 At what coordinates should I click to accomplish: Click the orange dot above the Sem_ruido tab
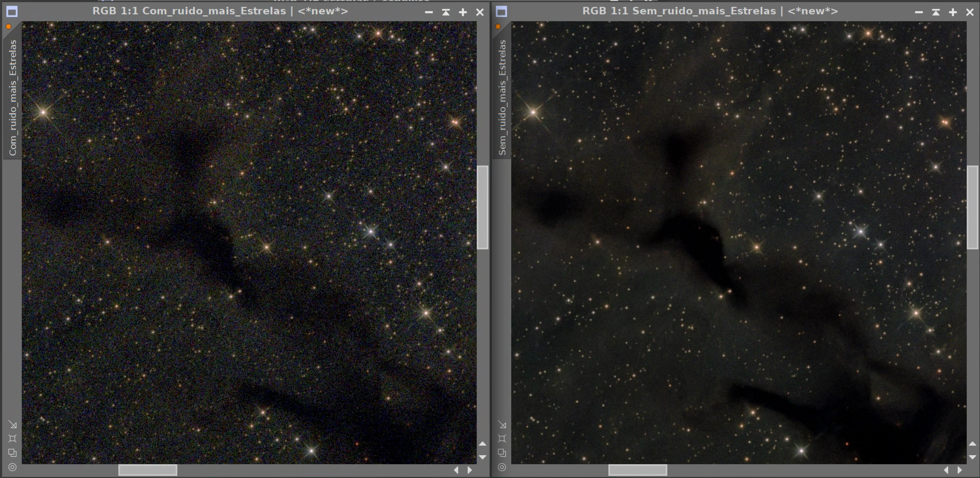(498, 27)
